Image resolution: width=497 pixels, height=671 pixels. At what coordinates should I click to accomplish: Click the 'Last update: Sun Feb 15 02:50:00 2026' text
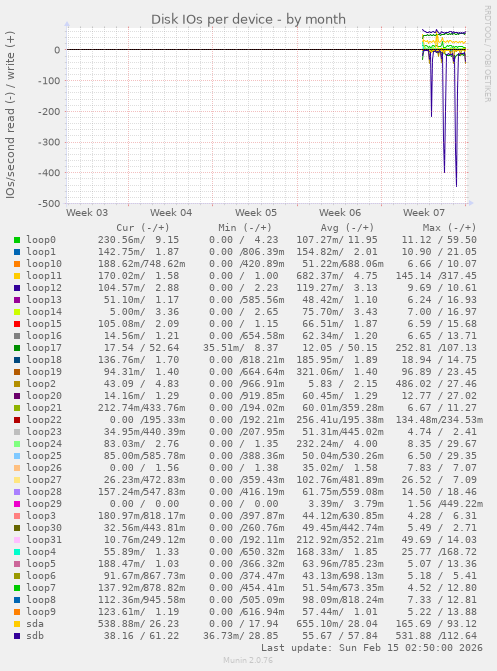(x=372, y=647)
